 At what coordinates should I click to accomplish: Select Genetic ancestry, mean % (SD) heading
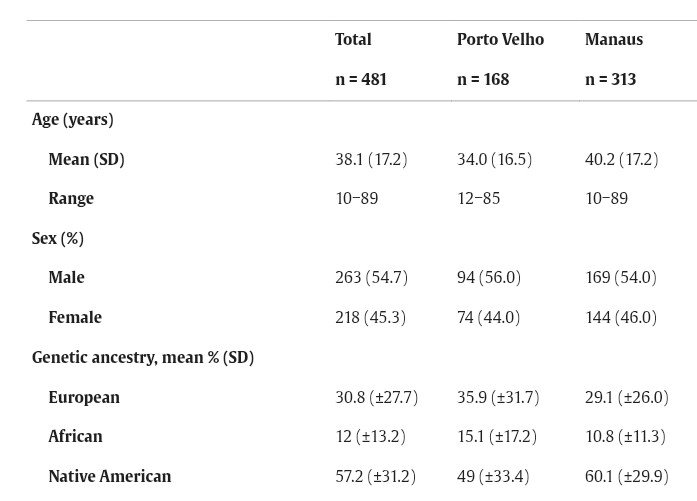(x=143, y=357)
